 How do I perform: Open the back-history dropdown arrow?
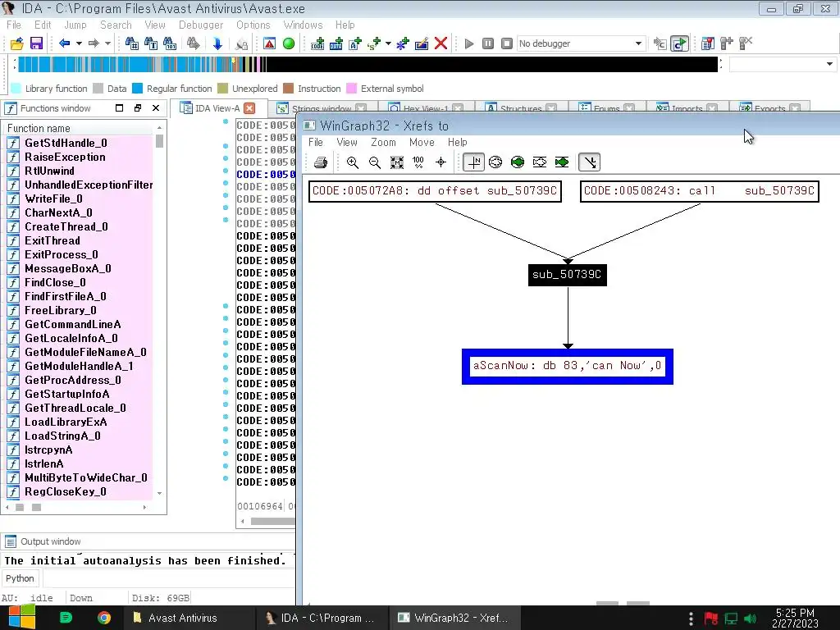coord(79,43)
